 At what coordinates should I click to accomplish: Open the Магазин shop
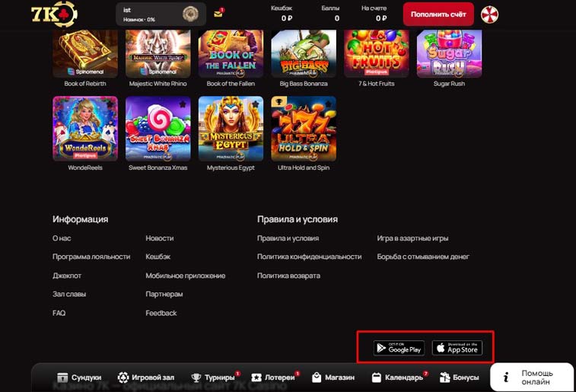click(x=333, y=378)
